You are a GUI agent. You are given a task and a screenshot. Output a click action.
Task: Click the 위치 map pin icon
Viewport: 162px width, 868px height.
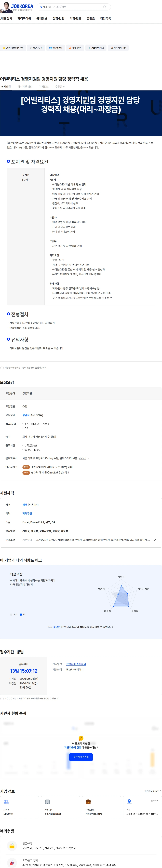pos(129,802)
